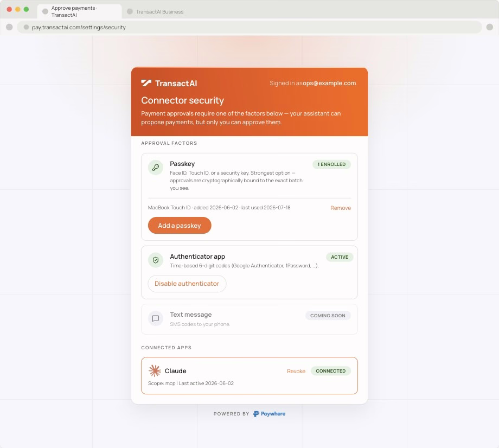Click the red window close button
Screen dimensions: 499x448
tap(9, 9)
